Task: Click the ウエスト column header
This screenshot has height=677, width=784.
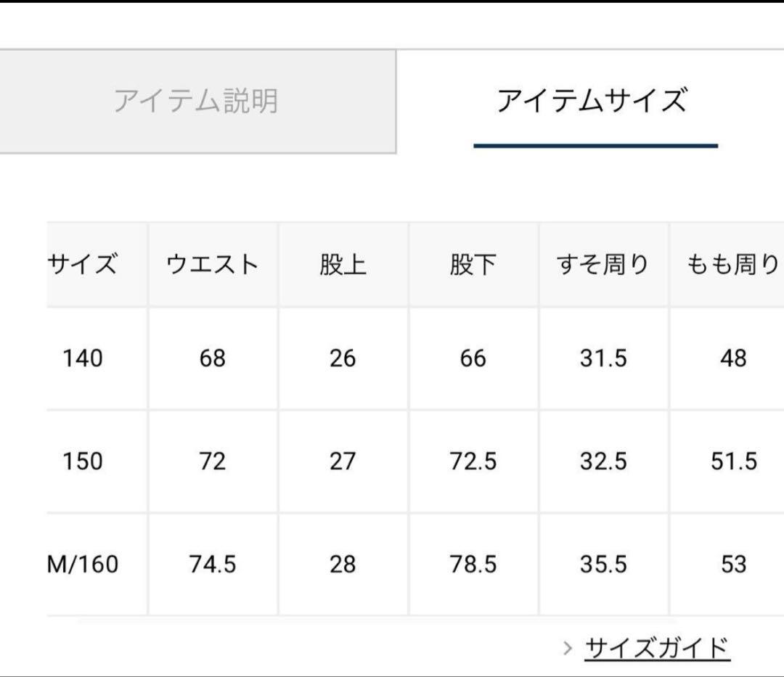Action: coord(213,265)
